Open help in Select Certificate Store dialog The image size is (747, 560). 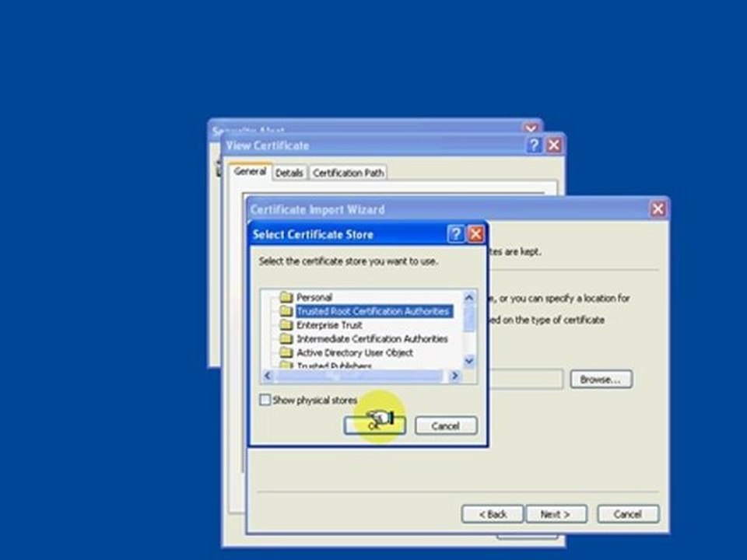coord(456,234)
